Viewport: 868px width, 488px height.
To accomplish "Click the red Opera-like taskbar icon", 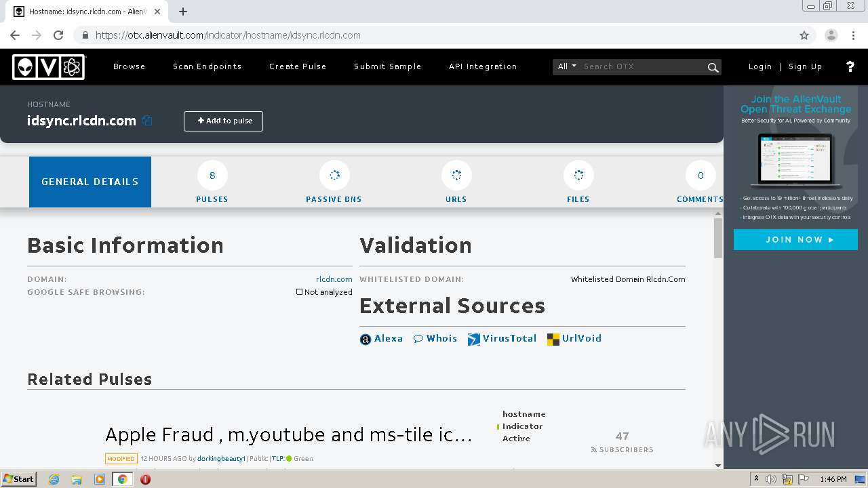I will (x=145, y=479).
